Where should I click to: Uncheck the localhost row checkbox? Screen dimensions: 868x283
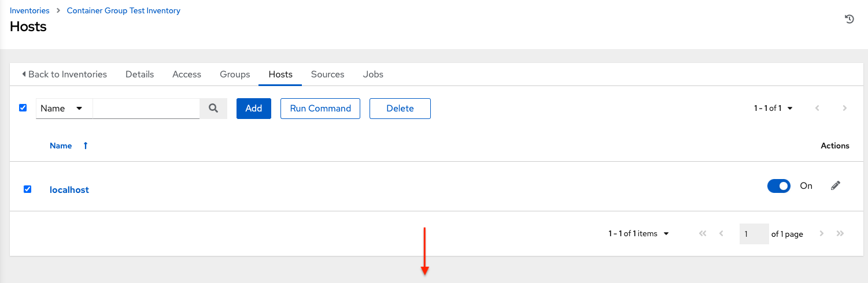point(27,189)
